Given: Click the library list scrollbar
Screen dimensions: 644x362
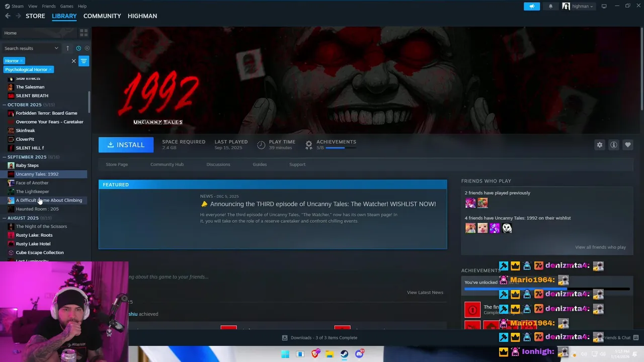Looking at the screenshot, I should [x=89, y=102].
